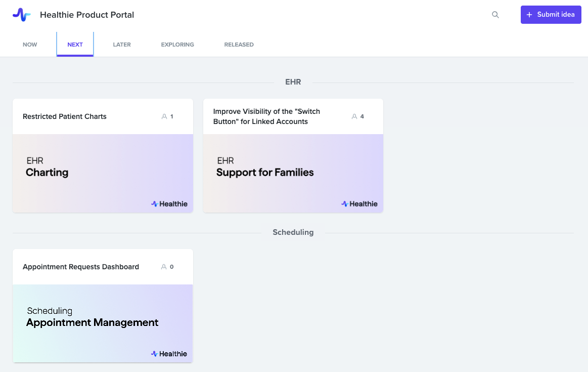The height and width of the screenshot is (372, 588).
Task: Open the Appointment Requests Dashboard title
Action: [81, 267]
